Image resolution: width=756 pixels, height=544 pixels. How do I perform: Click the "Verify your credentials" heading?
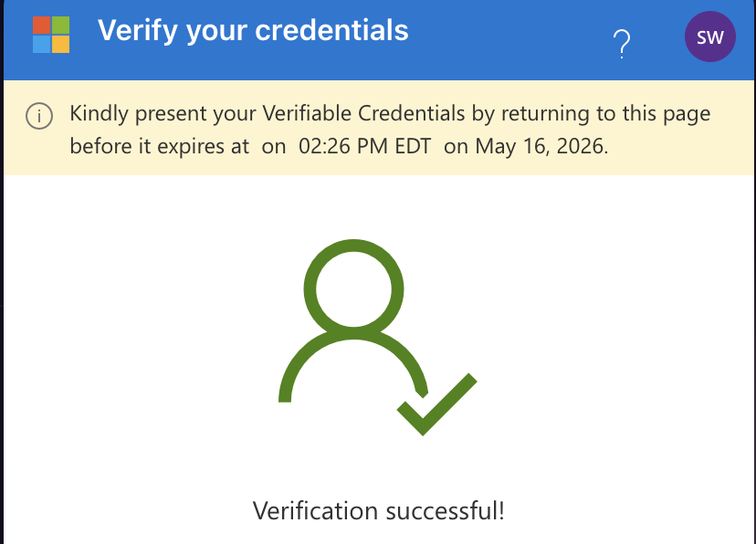tap(253, 31)
